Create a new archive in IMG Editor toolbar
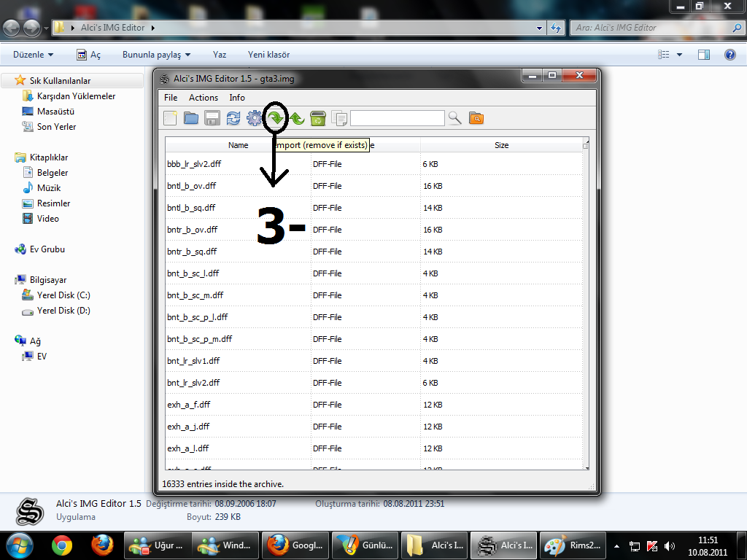This screenshot has width=747, height=560. pos(170,118)
